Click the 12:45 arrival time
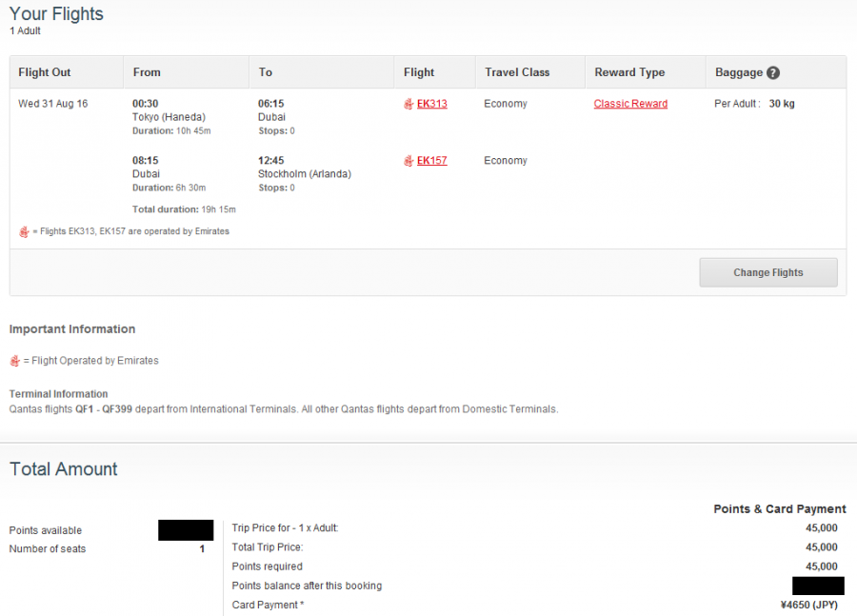Image resolution: width=857 pixels, height=616 pixels. (x=271, y=161)
